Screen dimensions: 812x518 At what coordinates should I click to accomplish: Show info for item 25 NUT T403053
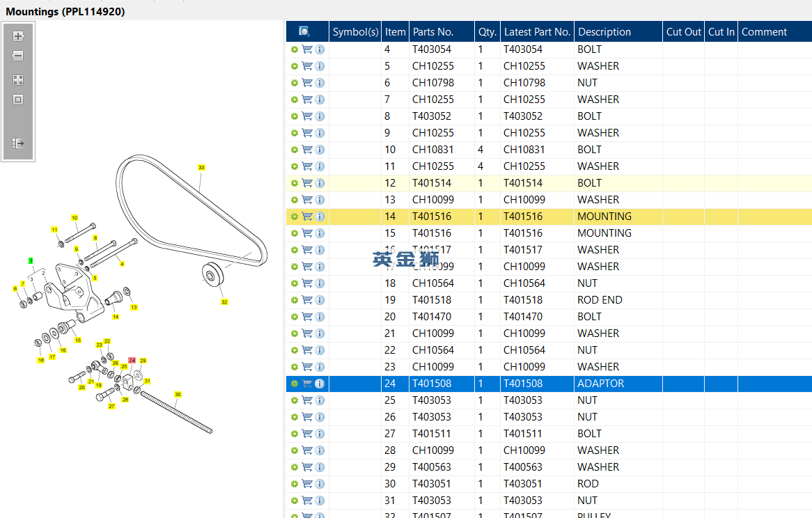[320, 400]
